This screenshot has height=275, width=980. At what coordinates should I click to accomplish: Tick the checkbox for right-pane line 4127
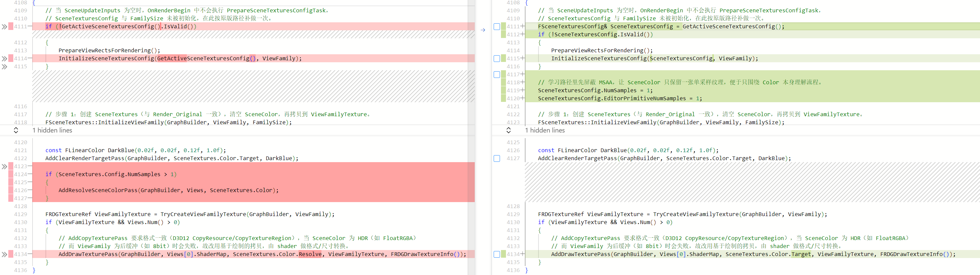(496, 158)
